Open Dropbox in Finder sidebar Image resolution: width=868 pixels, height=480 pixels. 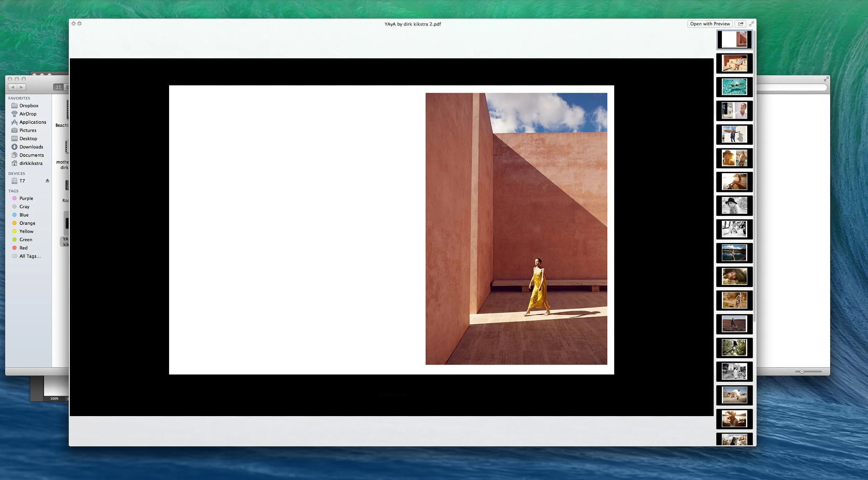coord(28,106)
